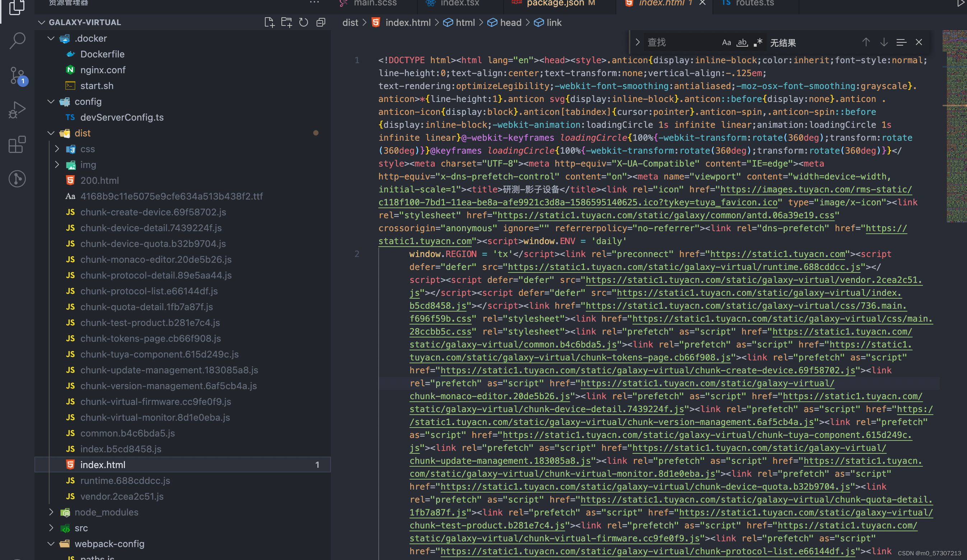
Task: Click the New File icon in explorer header
Action: (269, 22)
